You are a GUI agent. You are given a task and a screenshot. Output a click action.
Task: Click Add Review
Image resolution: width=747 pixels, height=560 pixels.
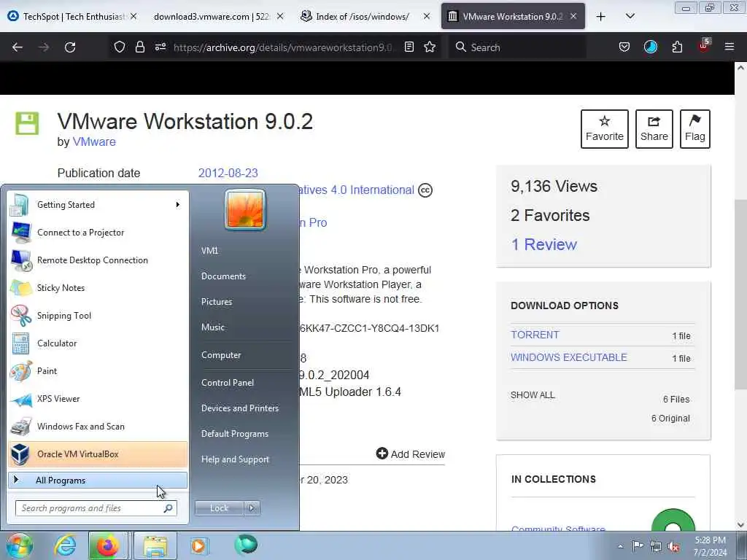[x=410, y=454]
